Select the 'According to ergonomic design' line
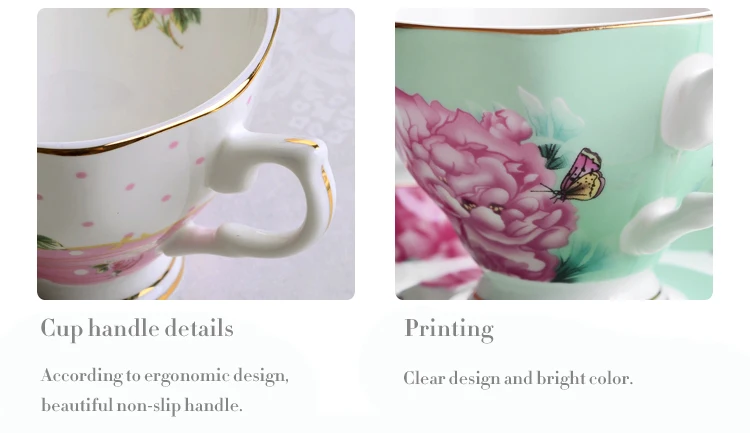This screenshot has height=433, width=750. (165, 376)
